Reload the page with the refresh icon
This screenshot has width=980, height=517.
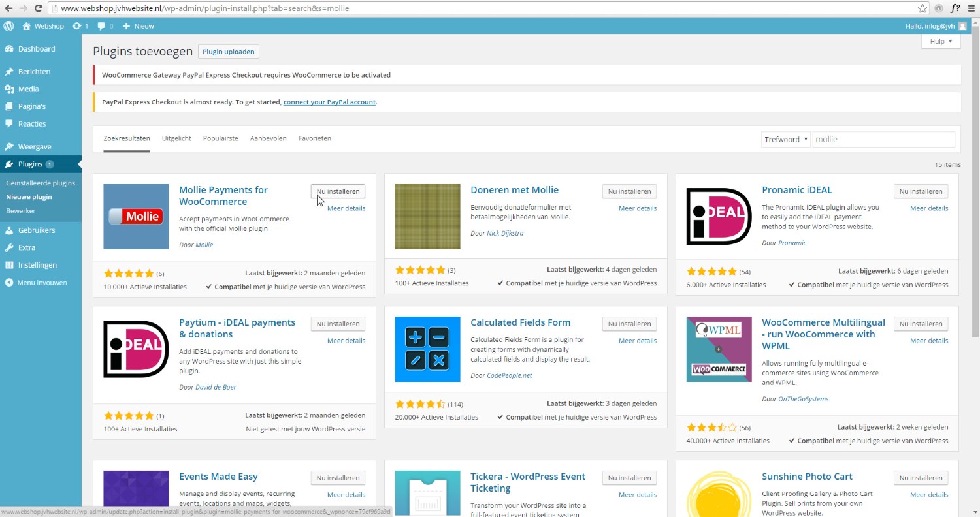pos(39,8)
